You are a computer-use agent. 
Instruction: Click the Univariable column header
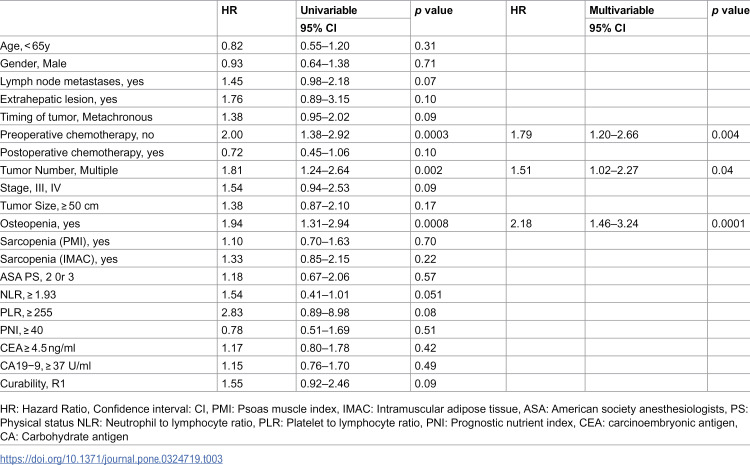tap(329, 10)
